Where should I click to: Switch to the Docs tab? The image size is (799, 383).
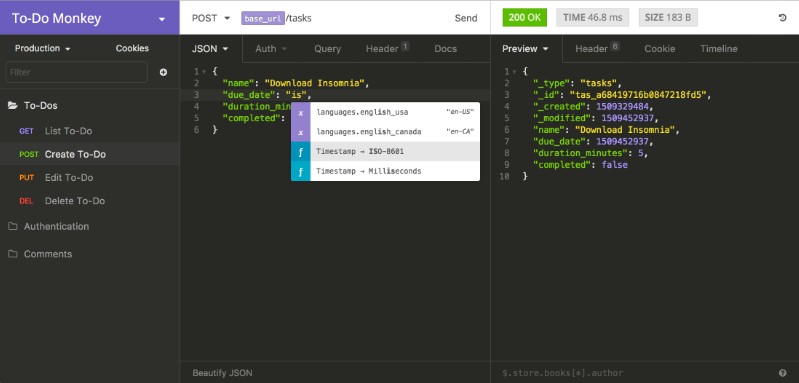coord(445,49)
